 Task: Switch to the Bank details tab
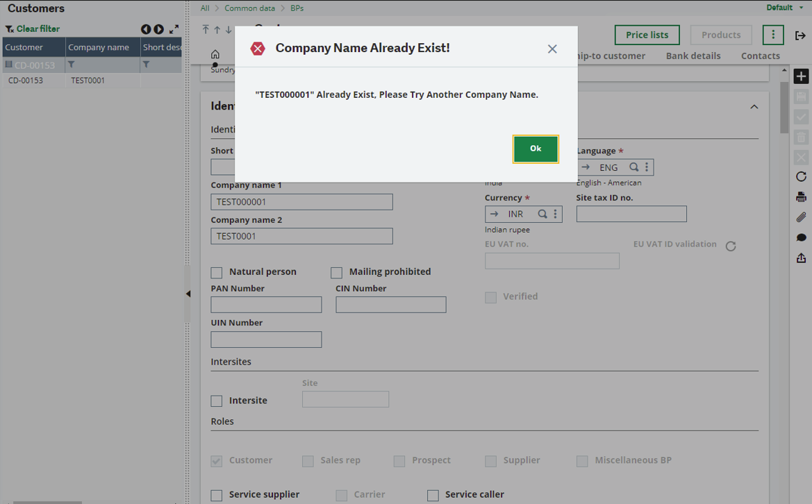coord(693,56)
